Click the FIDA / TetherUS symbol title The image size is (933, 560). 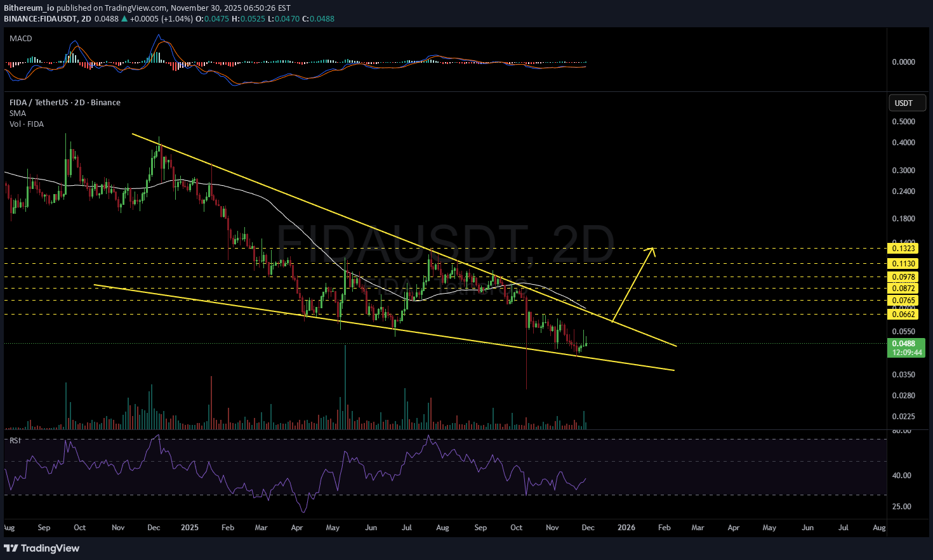point(65,103)
